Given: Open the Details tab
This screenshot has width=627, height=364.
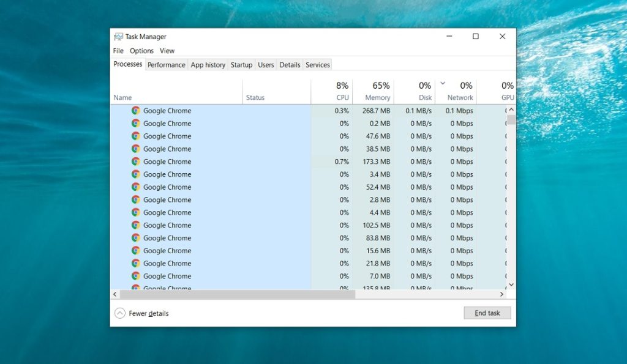Looking at the screenshot, I should point(289,64).
